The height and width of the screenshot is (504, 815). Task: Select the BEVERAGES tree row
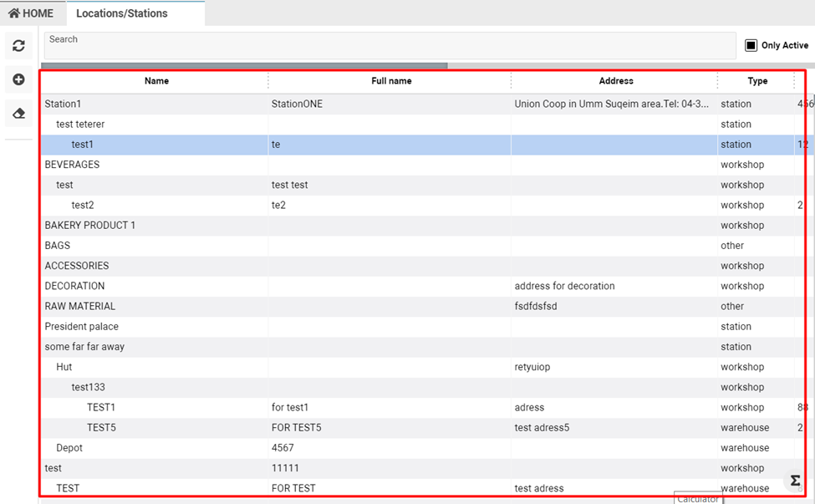(72, 165)
